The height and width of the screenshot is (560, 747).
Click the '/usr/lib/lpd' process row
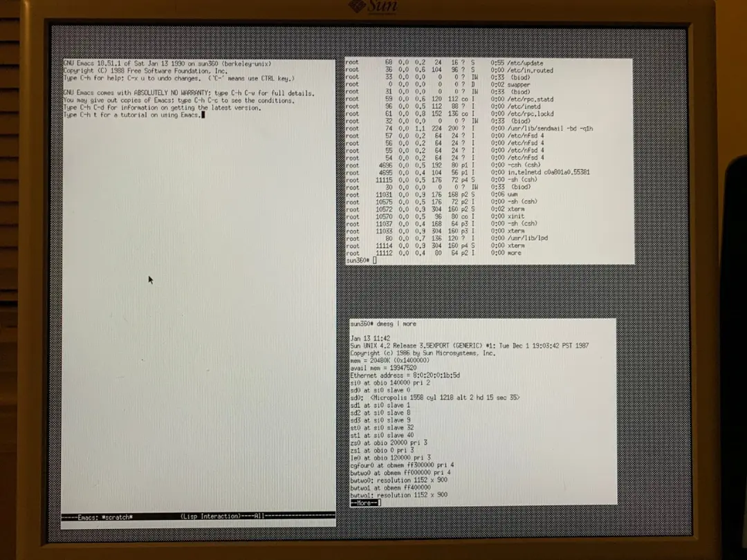(x=447, y=238)
